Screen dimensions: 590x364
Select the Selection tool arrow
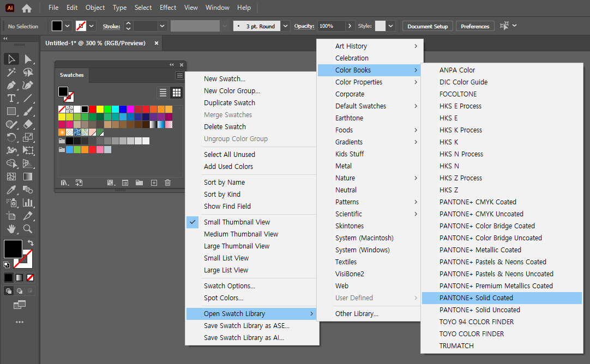coord(11,59)
